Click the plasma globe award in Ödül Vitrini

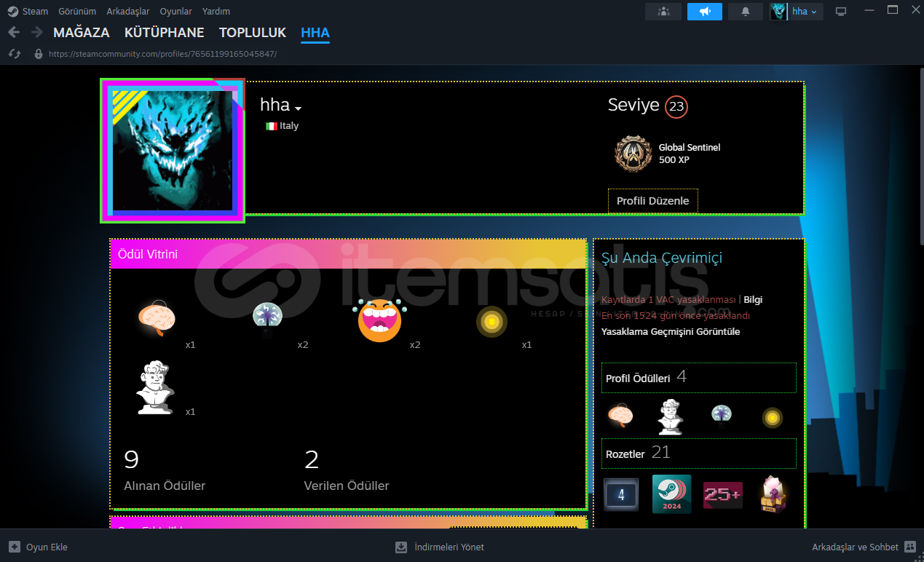click(x=267, y=319)
